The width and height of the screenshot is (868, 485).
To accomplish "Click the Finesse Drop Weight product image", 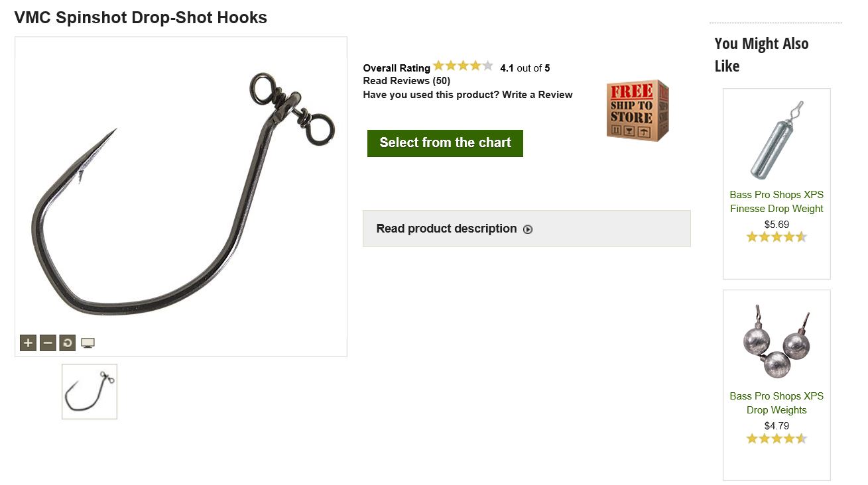I will [x=776, y=140].
